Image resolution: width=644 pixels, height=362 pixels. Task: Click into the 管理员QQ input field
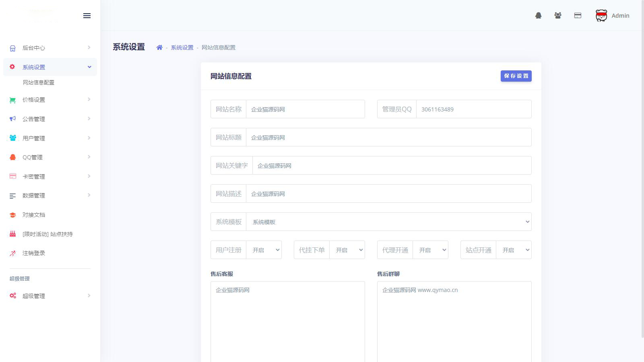473,109
